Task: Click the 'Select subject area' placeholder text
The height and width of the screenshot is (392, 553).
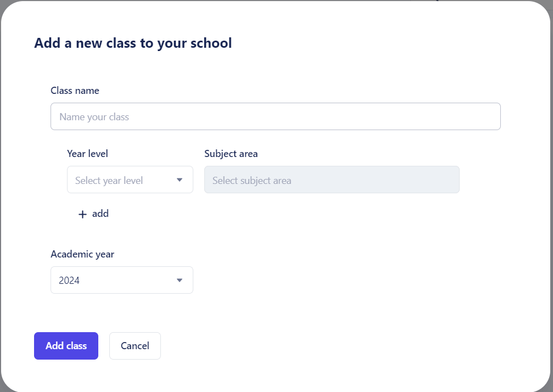Action: [x=252, y=181]
